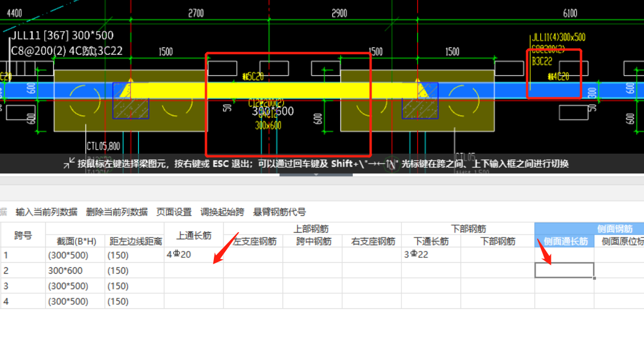
Task: Click the 右支座钢筋 column header
Action: pyautogui.click(x=372, y=241)
